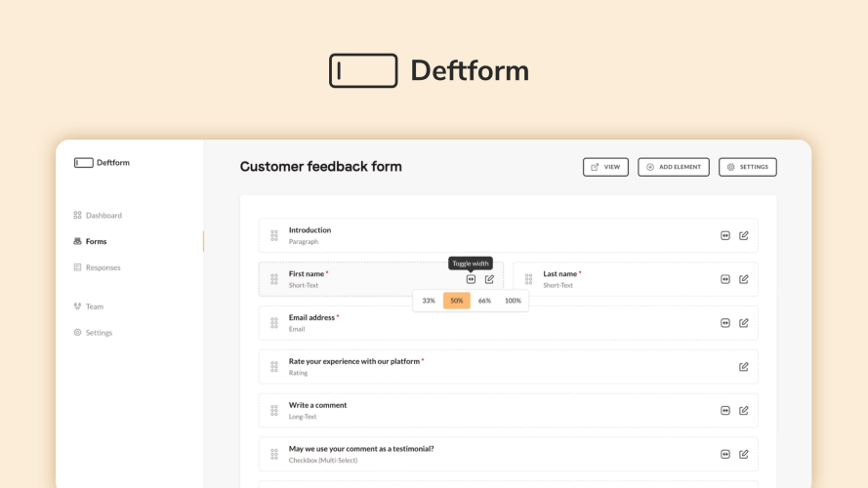Screen dimensions: 868x488
Task: Go to the Forms section
Action: point(90,241)
